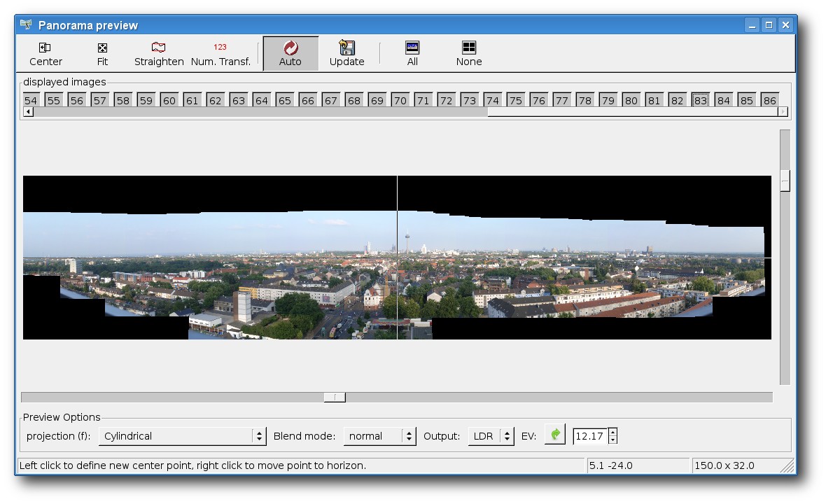
Task: Open the Output LDR dropdown
Action: (x=491, y=436)
